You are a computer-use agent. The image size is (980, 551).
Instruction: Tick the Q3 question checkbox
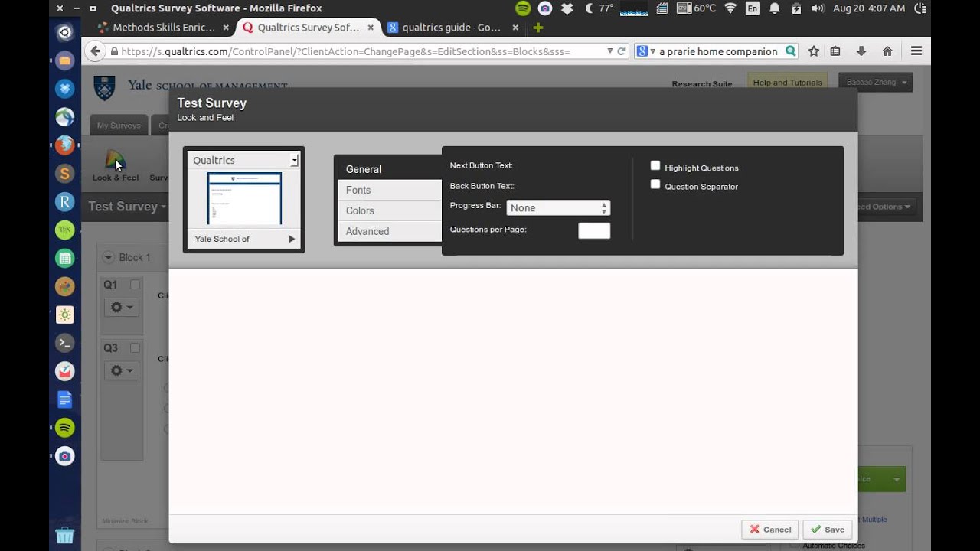tap(135, 348)
